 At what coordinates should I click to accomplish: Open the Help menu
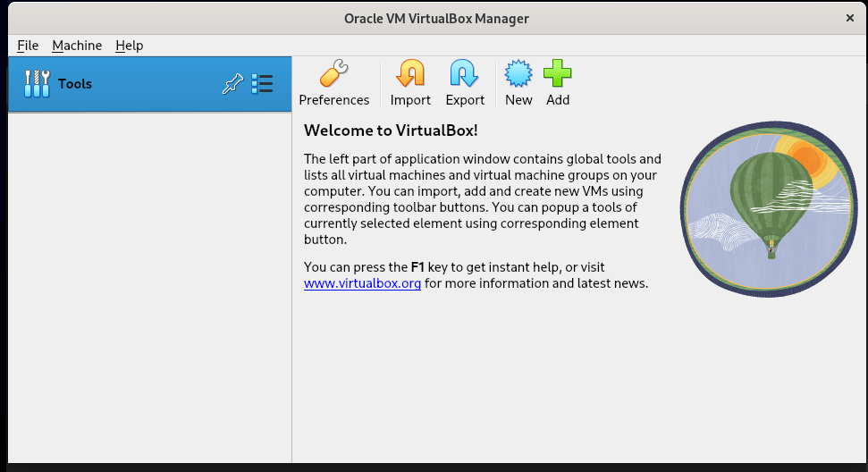point(129,46)
